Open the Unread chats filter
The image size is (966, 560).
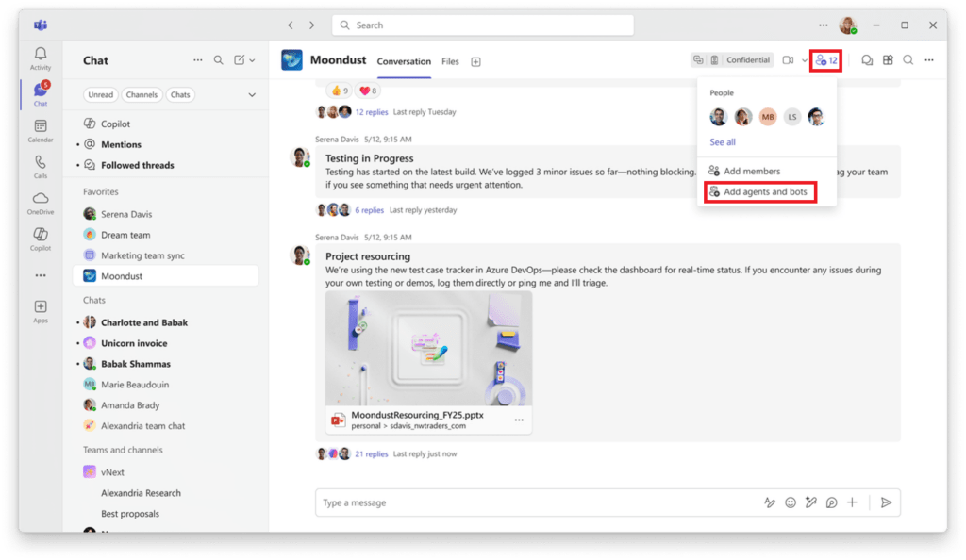[100, 94]
